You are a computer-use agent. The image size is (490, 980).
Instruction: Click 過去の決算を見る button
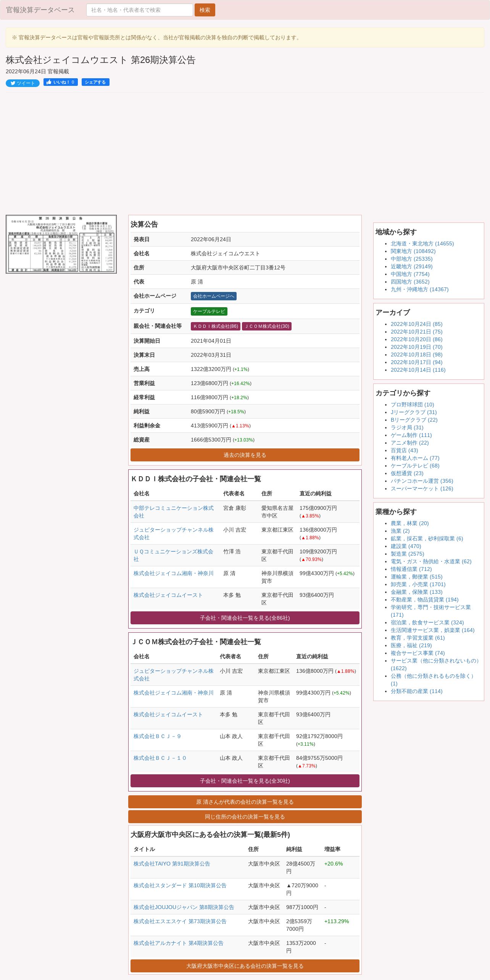pos(245,455)
